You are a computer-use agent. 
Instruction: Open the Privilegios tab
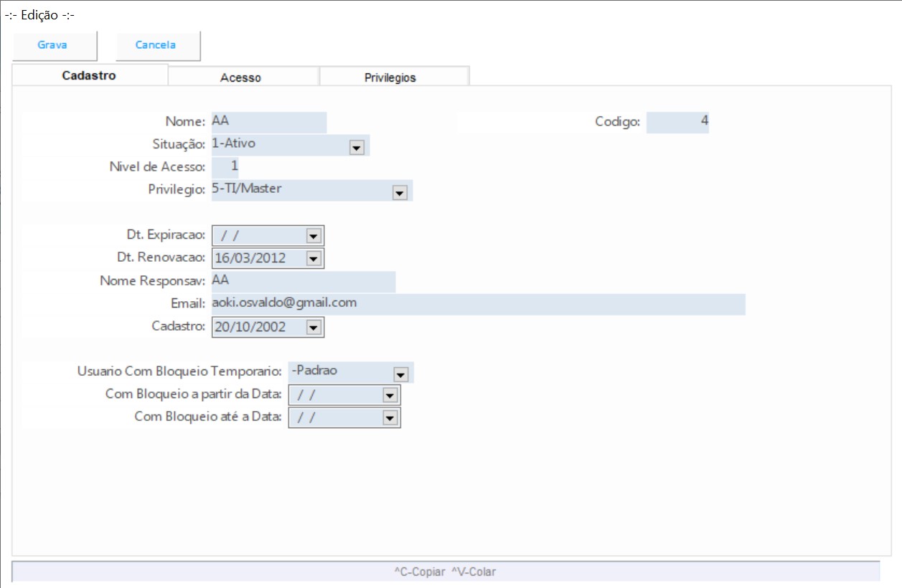point(390,77)
